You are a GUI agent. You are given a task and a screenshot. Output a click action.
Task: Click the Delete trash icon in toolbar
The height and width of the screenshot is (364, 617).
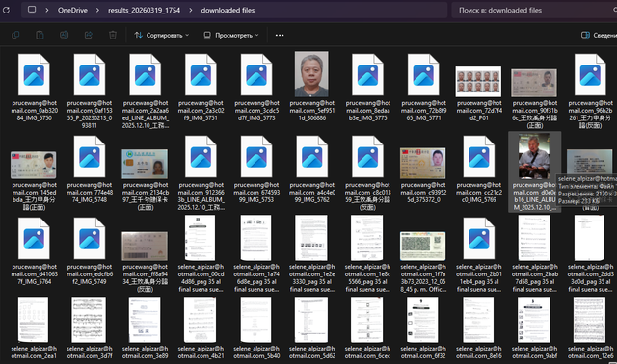pyautogui.click(x=113, y=35)
